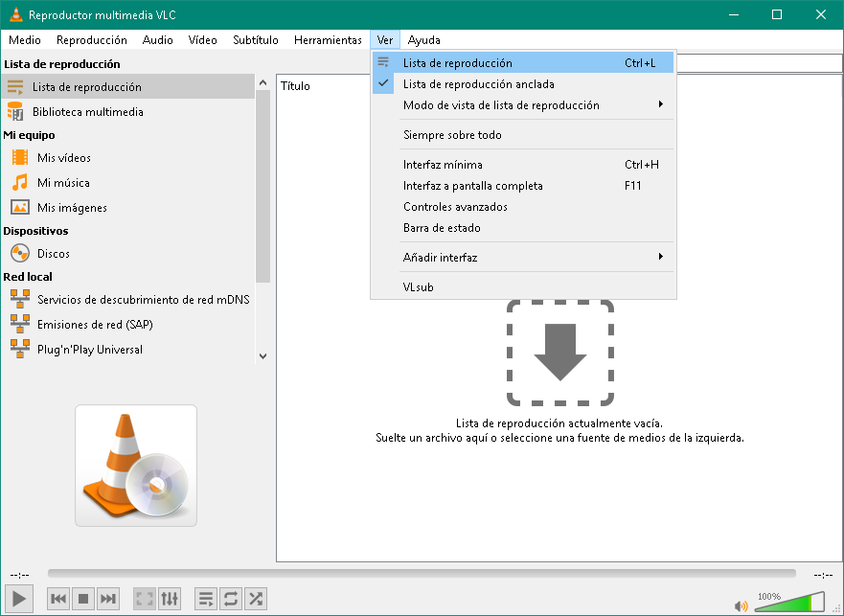Select Lista de reproducción in the sidebar
Screen dimensions: 844x616
[128, 86]
